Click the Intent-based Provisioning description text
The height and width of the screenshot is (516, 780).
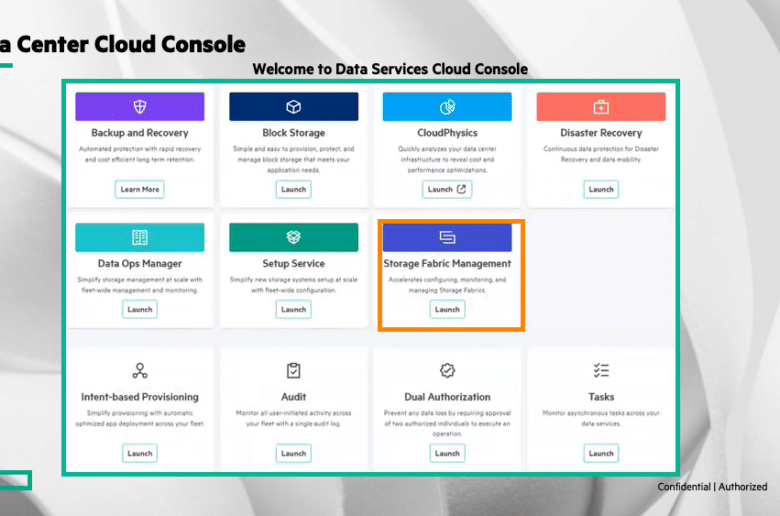[140, 418]
